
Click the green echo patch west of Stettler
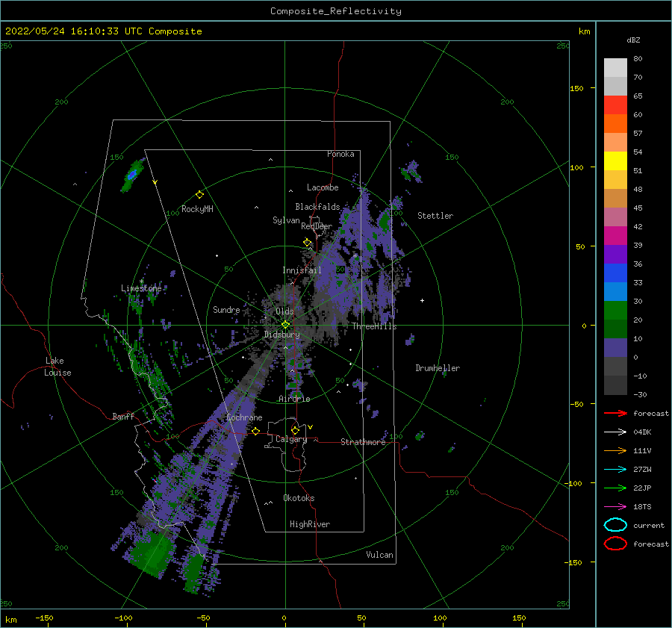coord(384,220)
